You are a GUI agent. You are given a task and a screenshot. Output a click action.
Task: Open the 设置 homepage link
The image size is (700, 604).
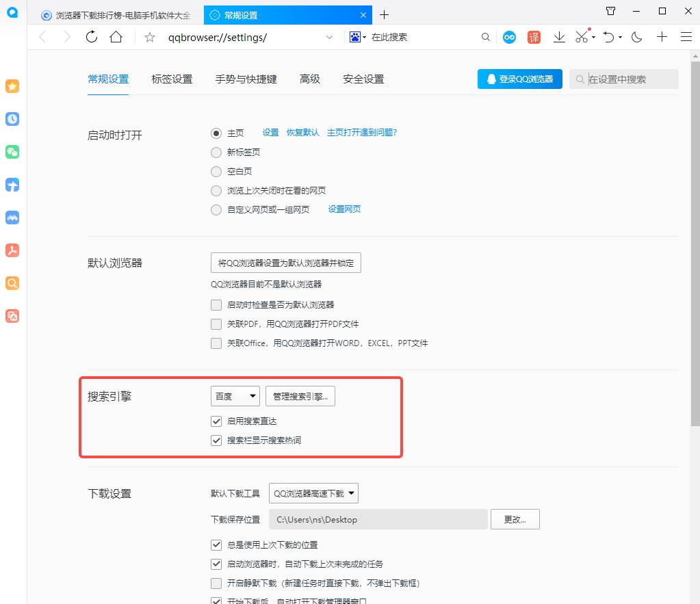[x=270, y=133]
